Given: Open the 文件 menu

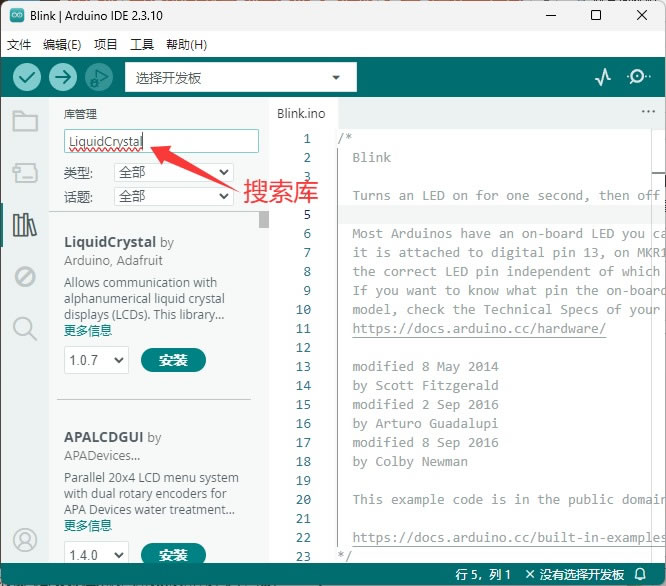Looking at the screenshot, I should click(x=19, y=45).
